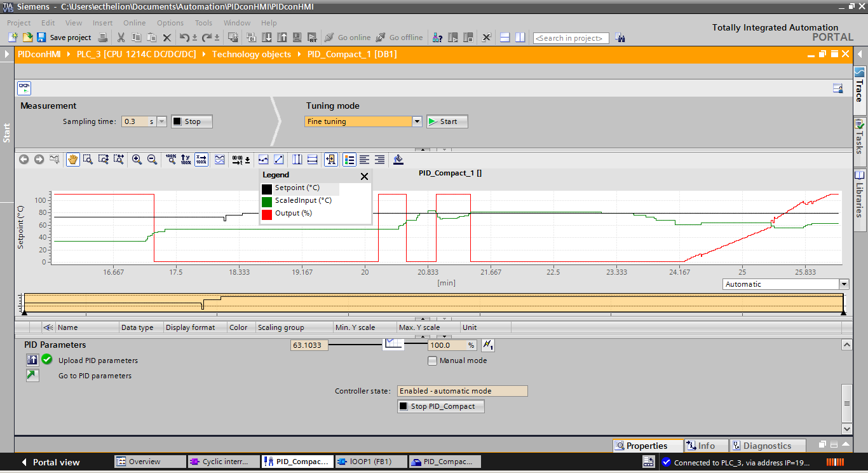Click the glasses monitoring icon below the breadcrumb

[x=24, y=88]
